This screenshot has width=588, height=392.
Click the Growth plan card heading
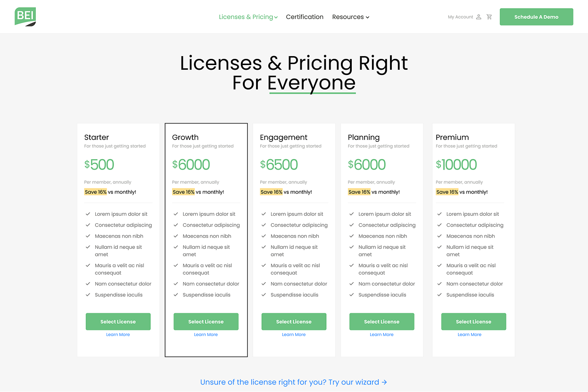coord(185,138)
